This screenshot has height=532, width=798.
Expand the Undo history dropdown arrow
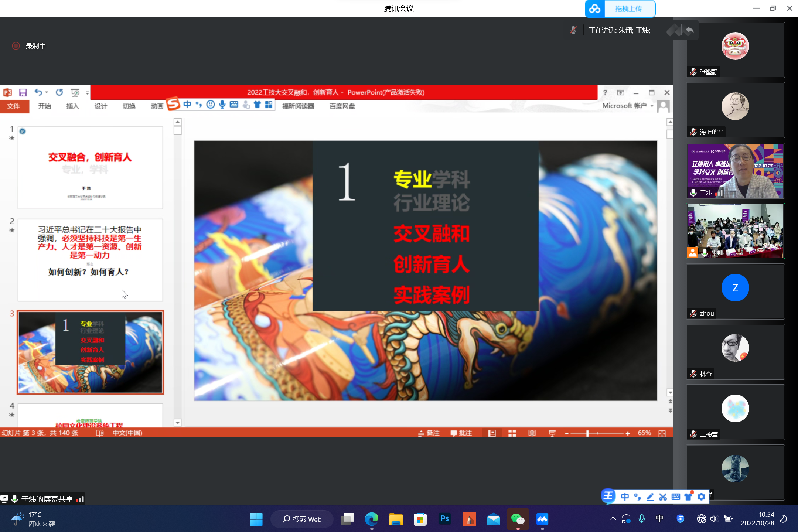coord(47,92)
